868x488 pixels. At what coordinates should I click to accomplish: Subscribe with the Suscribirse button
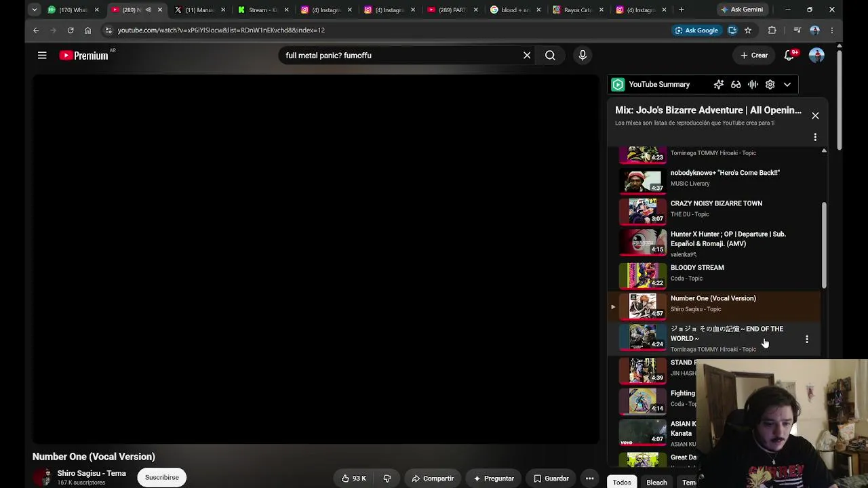click(162, 477)
